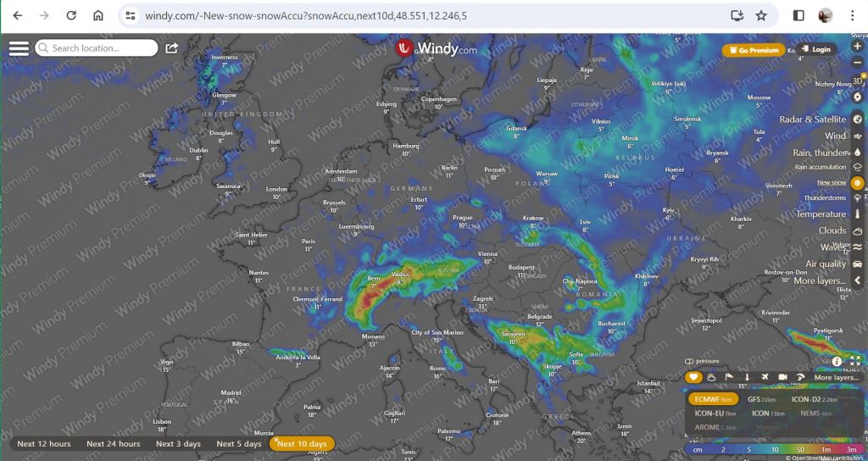
Task: Click the share map icon
Action: (x=172, y=48)
